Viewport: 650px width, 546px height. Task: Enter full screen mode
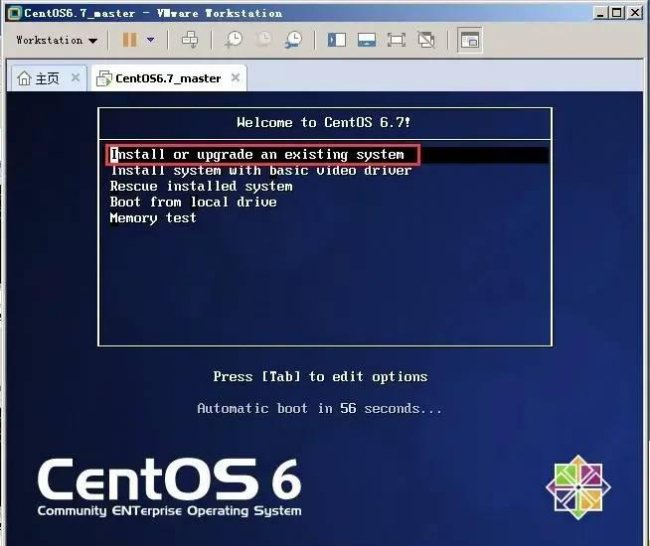[396, 40]
